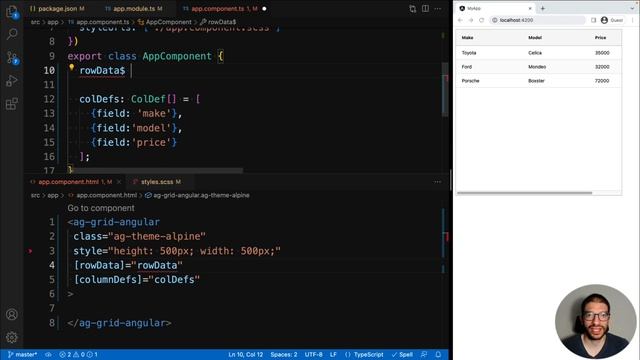640x360 pixels.
Task: Click the localhost:4200 address bar
Action: 537,20
